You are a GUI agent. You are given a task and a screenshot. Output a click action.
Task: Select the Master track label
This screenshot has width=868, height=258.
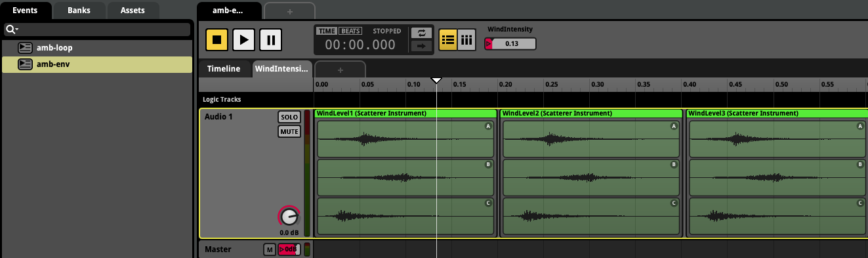(x=218, y=249)
